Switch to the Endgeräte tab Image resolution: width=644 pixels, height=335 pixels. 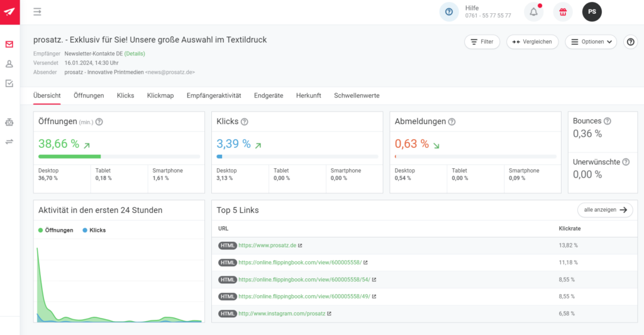[x=269, y=96]
